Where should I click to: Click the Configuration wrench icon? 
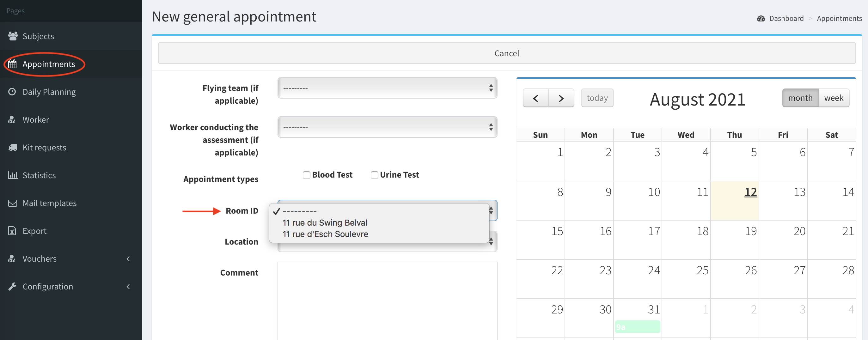pos(12,286)
